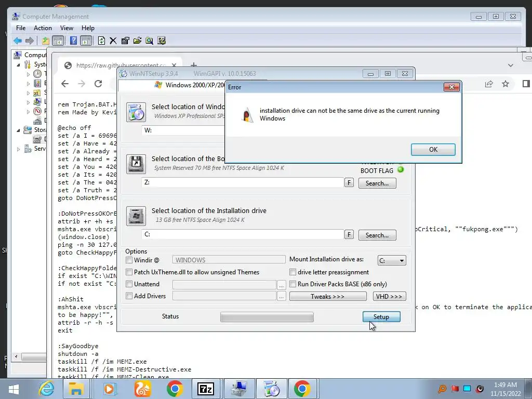Toggle the Show/Hide Action Pane toolbar icon
532x399 pixels.
[86, 41]
